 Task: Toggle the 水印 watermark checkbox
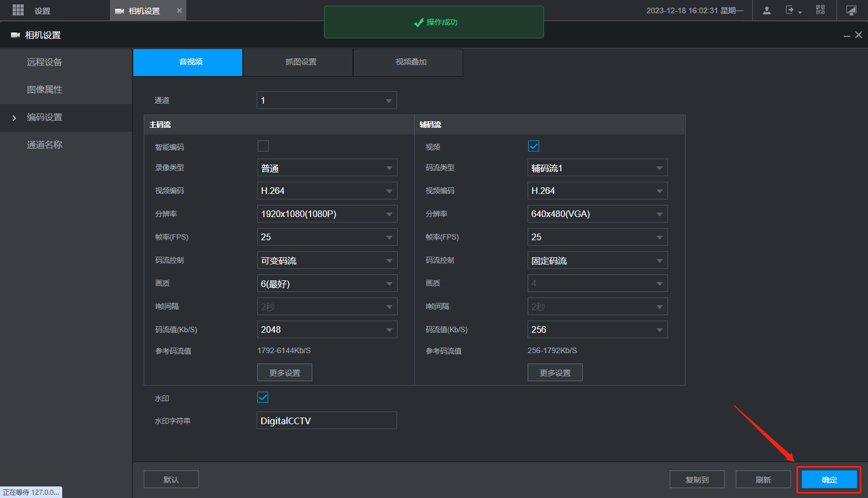pos(263,397)
